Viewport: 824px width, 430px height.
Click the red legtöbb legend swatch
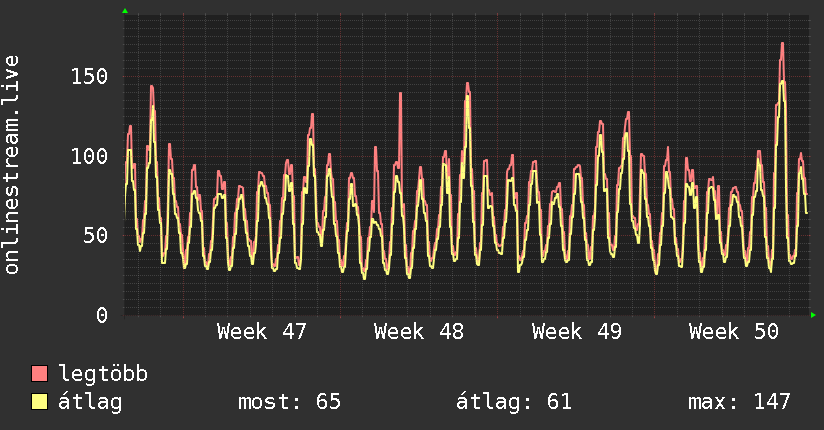coord(40,374)
